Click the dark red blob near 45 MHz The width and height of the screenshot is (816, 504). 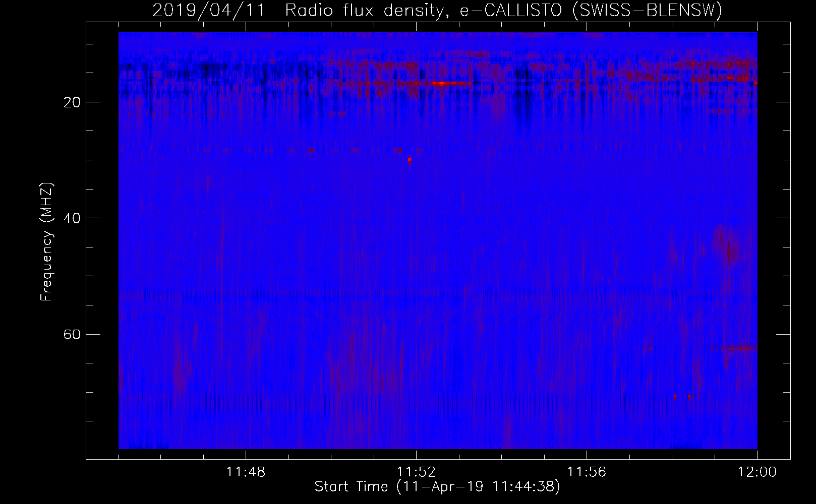tap(726, 244)
